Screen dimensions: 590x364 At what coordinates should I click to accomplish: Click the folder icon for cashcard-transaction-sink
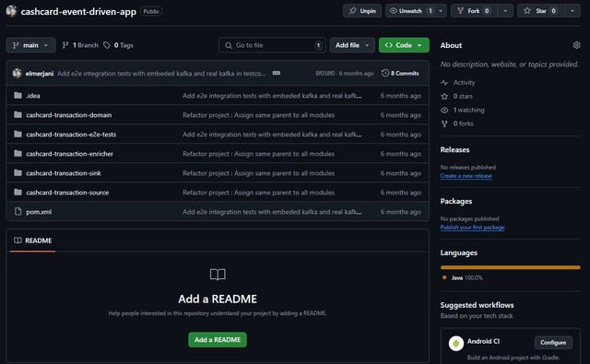click(x=18, y=172)
